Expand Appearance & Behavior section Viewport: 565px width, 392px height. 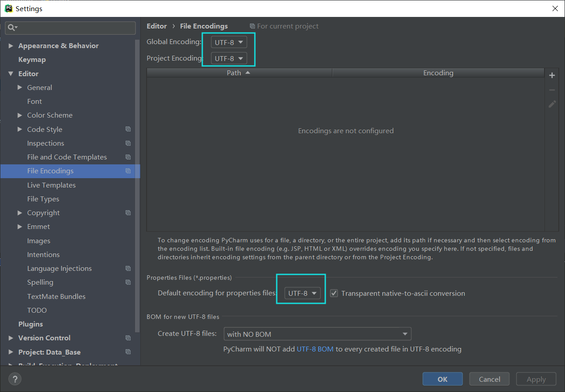[11, 46]
